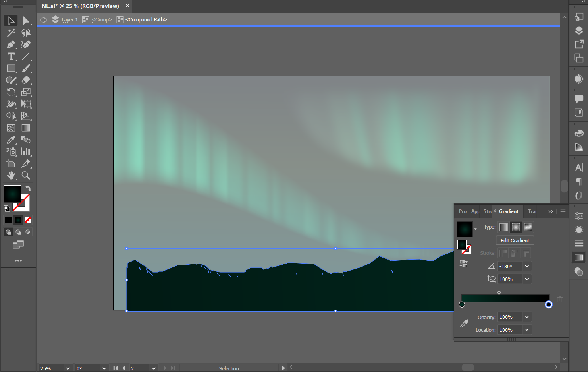Select the Perspective Grid tool

(26, 116)
